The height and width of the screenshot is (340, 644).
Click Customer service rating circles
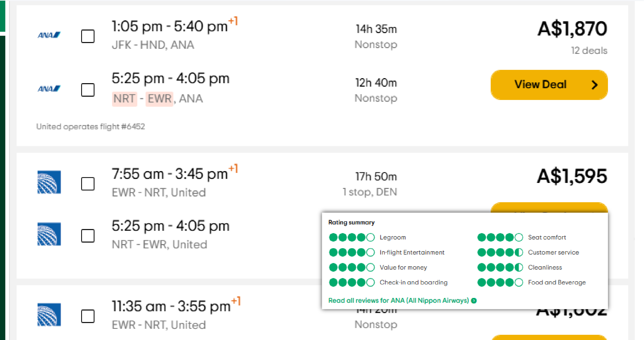pos(500,252)
